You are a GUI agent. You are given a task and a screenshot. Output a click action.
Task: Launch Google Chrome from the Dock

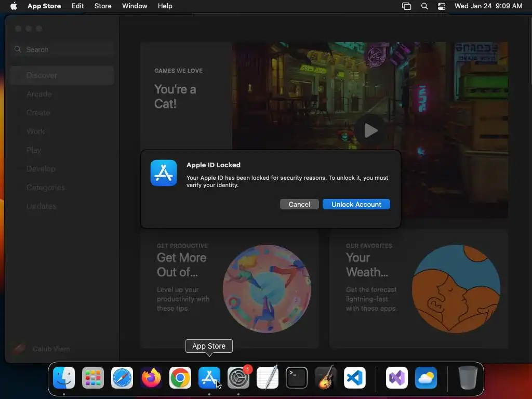point(180,378)
